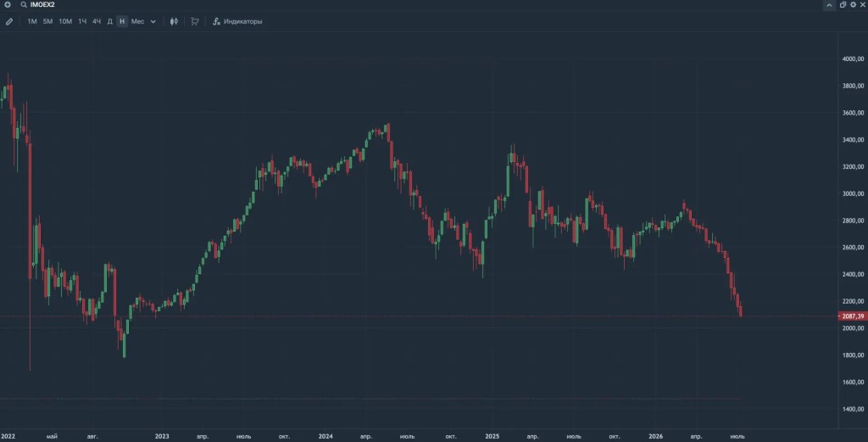The image size is (868, 442).
Task: Click the search magnifier icon
Action: pos(24,4)
